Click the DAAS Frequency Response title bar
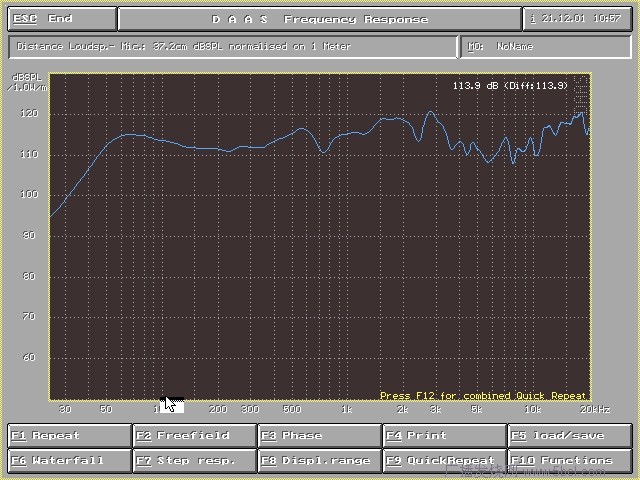640x480 pixels. click(319, 19)
